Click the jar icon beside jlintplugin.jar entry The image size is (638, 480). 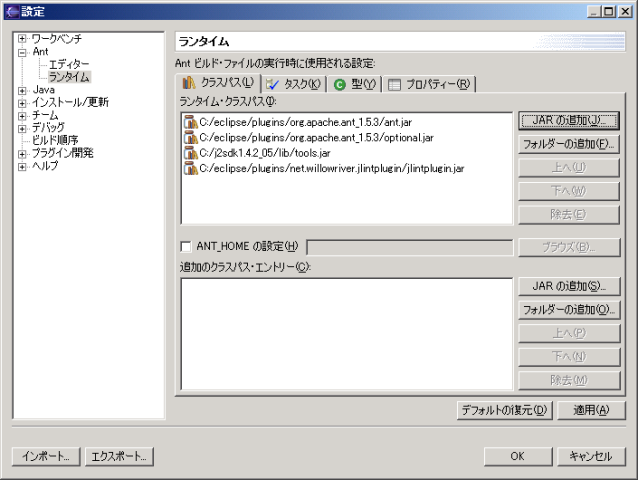point(190,169)
